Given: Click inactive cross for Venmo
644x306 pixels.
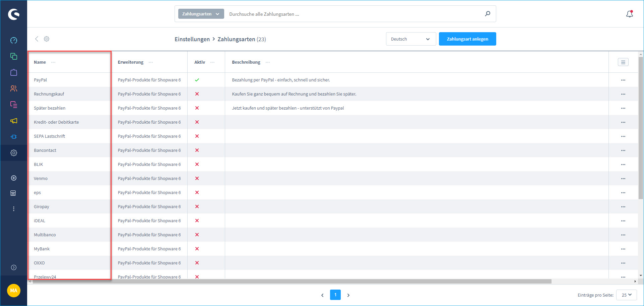Looking at the screenshot, I should 197,178.
